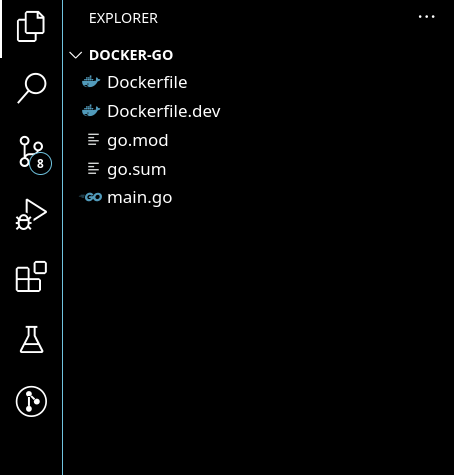Open the Run and Debug view
This screenshot has width=454, height=475.
click(31, 215)
